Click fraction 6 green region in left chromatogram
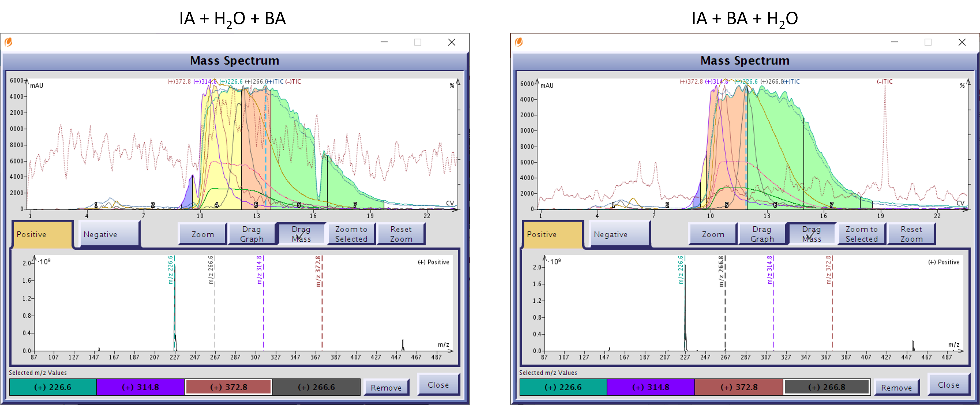980x405 pixels. click(x=299, y=152)
